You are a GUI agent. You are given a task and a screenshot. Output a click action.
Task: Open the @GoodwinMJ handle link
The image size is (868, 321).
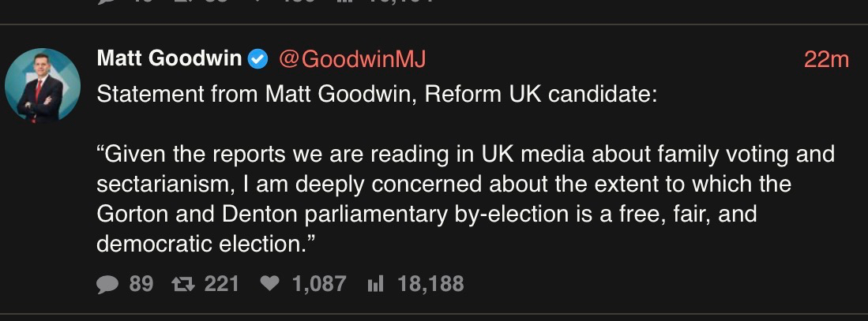(353, 59)
